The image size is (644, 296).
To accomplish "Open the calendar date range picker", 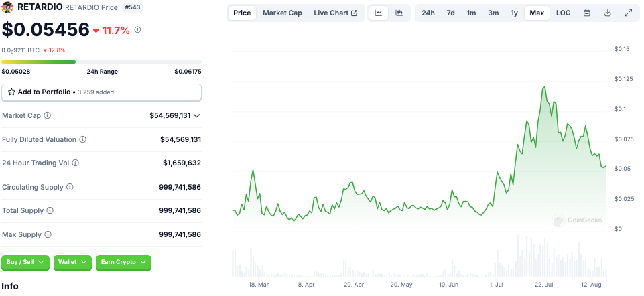I will (587, 13).
